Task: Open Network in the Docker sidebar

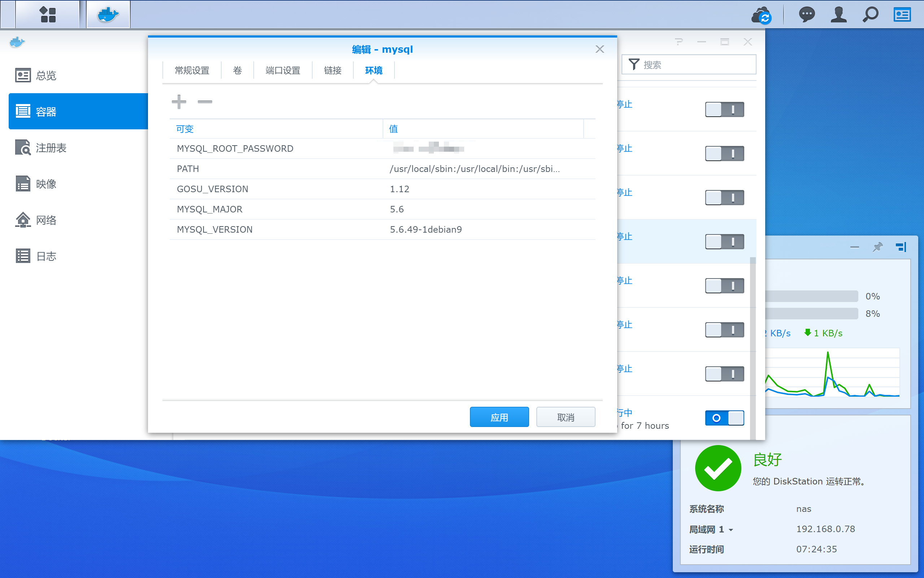Action: 78,220
